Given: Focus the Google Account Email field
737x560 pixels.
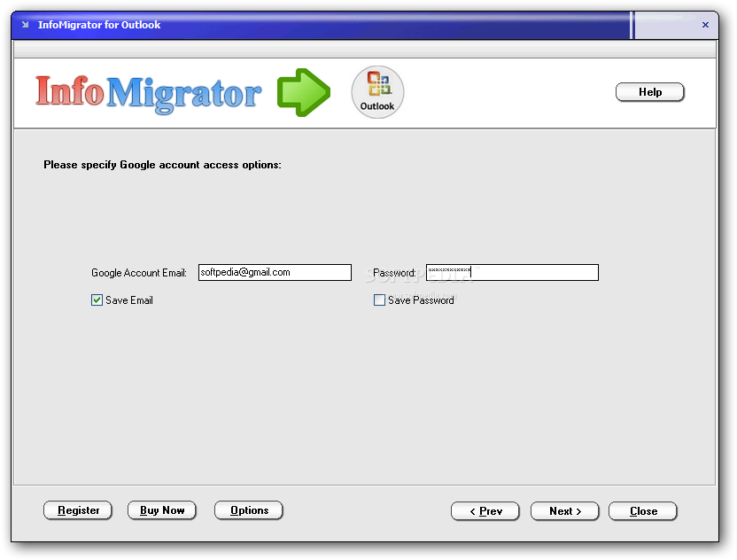Looking at the screenshot, I should coord(275,272).
